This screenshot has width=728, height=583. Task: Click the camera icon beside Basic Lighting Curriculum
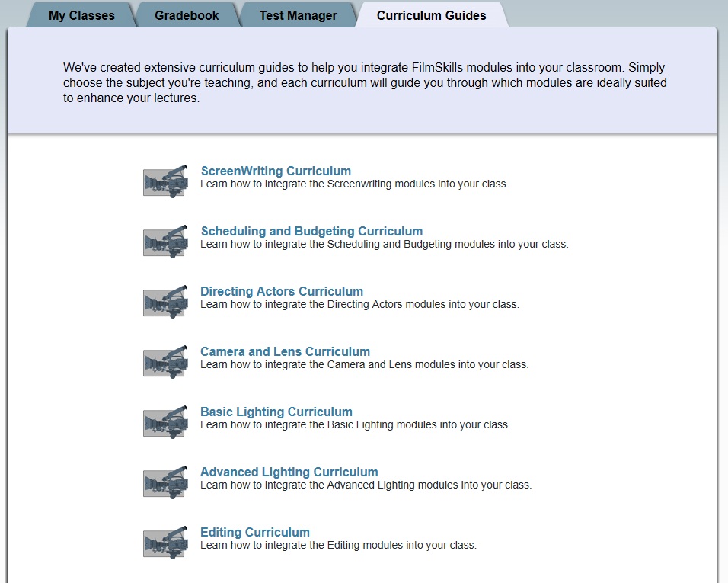pos(165,421)
